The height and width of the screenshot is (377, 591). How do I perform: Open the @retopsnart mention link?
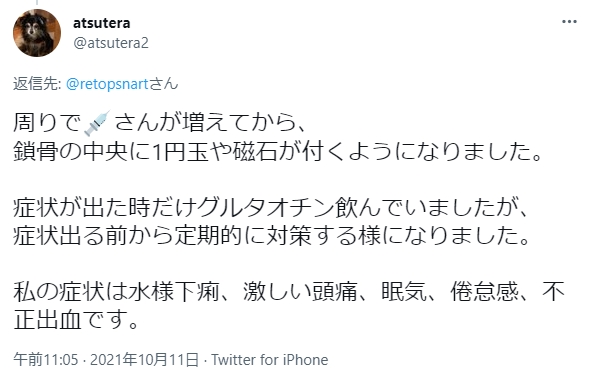(x=107, y=84)
